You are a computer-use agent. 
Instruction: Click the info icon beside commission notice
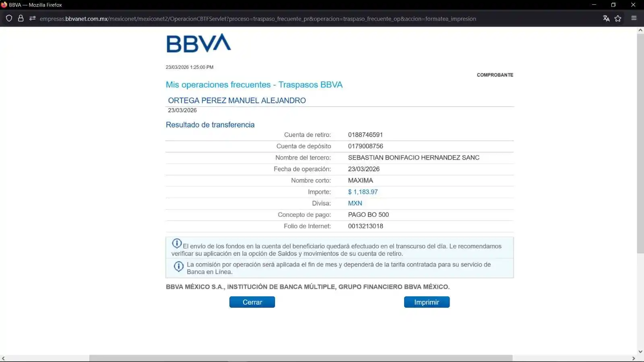tap(178, 266)
